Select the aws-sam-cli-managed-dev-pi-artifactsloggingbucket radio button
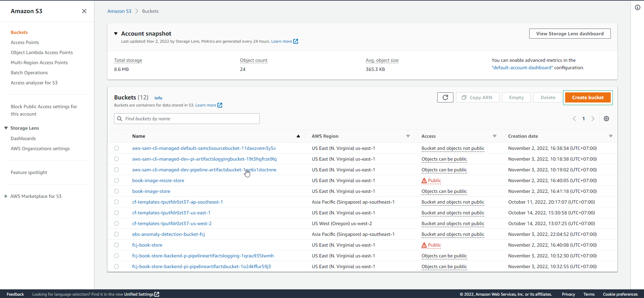644x298 pixels. (116, 159)
